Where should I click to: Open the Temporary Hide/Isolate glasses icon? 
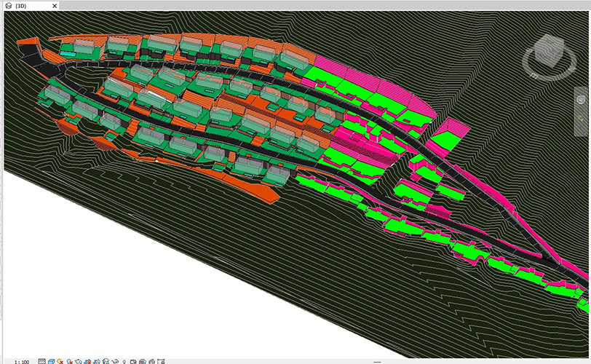click(x=115, y=362)
